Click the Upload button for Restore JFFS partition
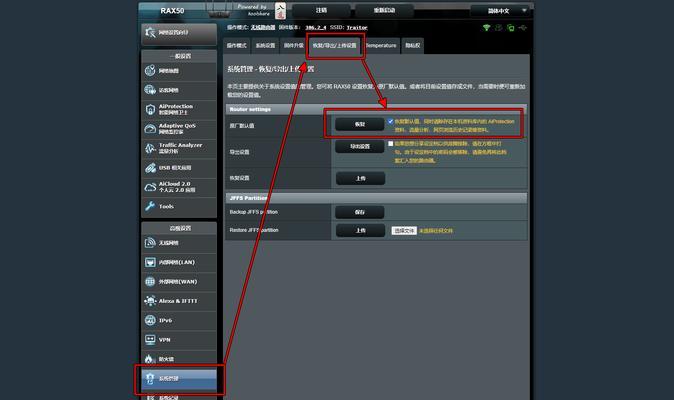The width and height of the screenshot is (674, 400). tap(360, 231)
